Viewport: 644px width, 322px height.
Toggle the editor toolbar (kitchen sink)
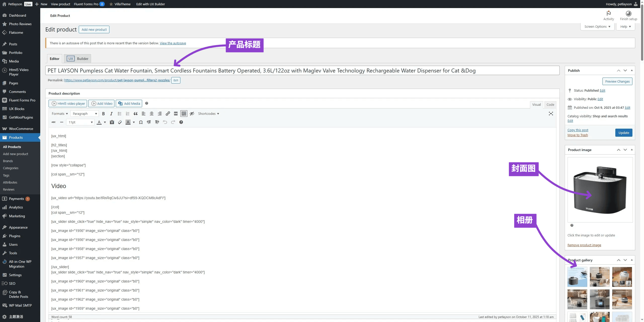pyautogui.click(x=184, y=114)
